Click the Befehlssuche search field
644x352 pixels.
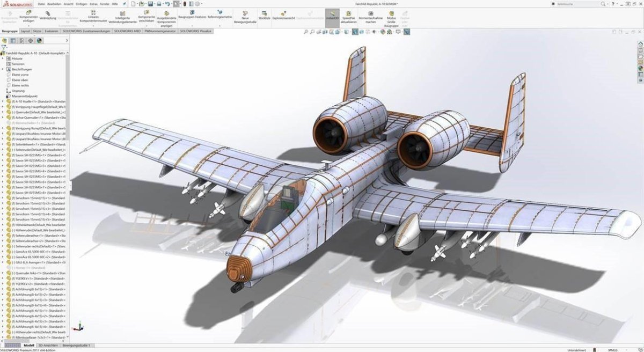(577, 4)
